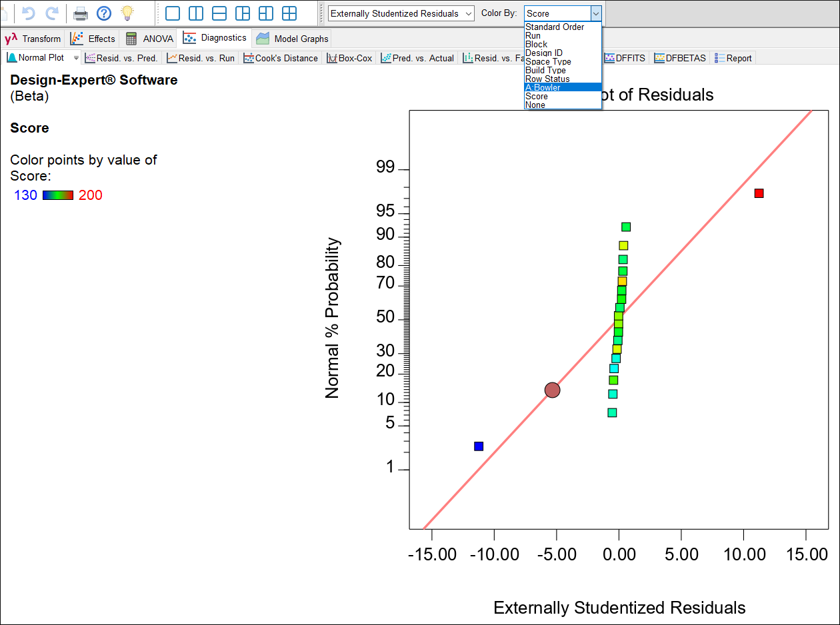The height and width of the screenshot is (625, 840).
Task: Print the current diagnostics plot
Action: tap(79, 13)
